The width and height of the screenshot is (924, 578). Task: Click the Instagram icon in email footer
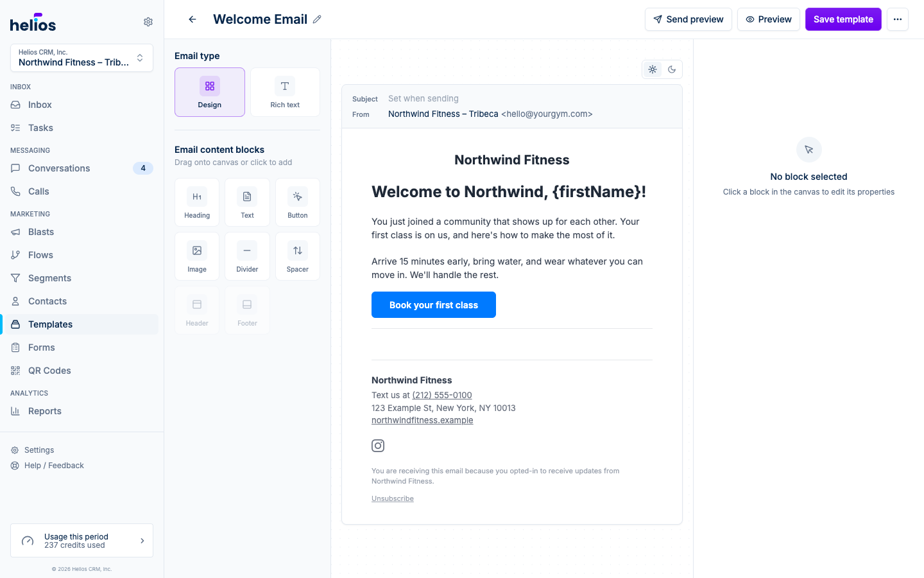pos(378,446)
